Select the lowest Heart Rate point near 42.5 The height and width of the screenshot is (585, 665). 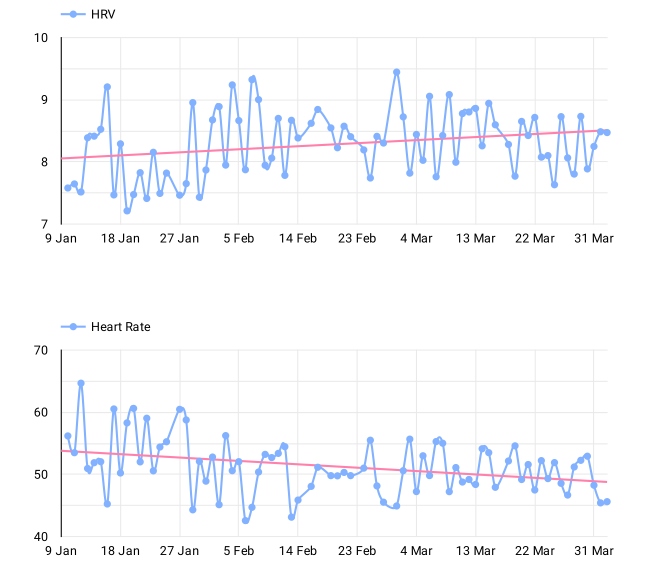(245, 521)
